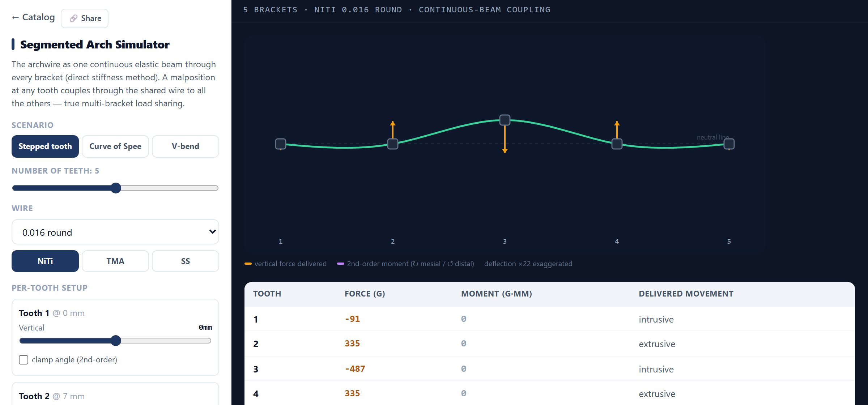868x405 pixels.
Task: Click bracket 3 raised node
Action: [x=505, y=120]
